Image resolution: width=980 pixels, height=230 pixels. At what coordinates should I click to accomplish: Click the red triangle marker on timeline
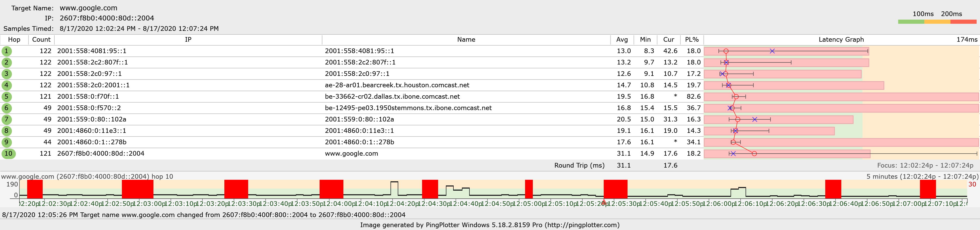[604, 202]
